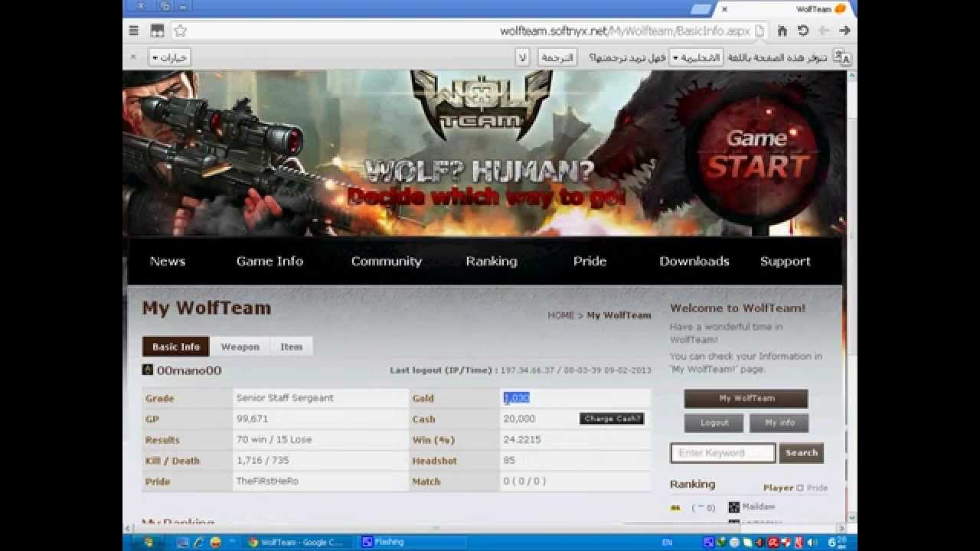Click the gold rank medal icon
Image resolution: width=980 pixels, height=551 pixels.
tap(675, 507)
